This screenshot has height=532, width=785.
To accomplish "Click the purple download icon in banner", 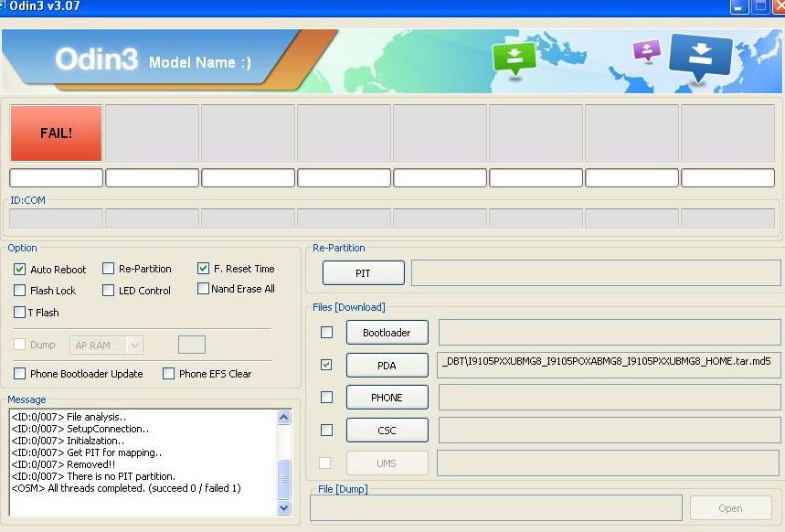I will tap(647, 50).
